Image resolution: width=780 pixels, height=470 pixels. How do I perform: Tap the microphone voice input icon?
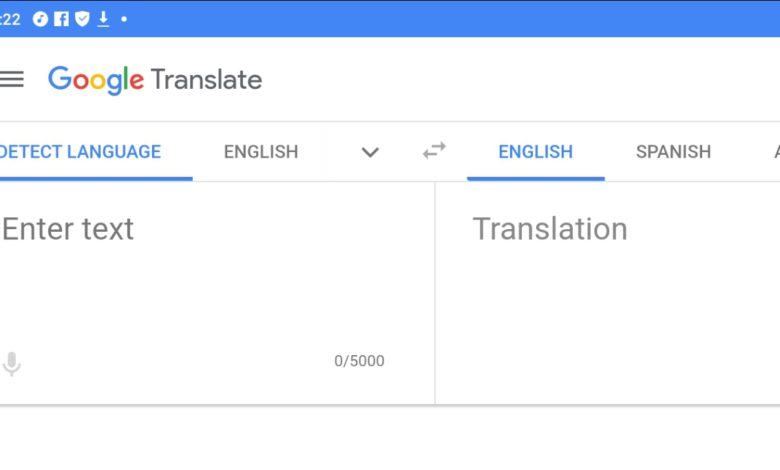coord(12,364)
